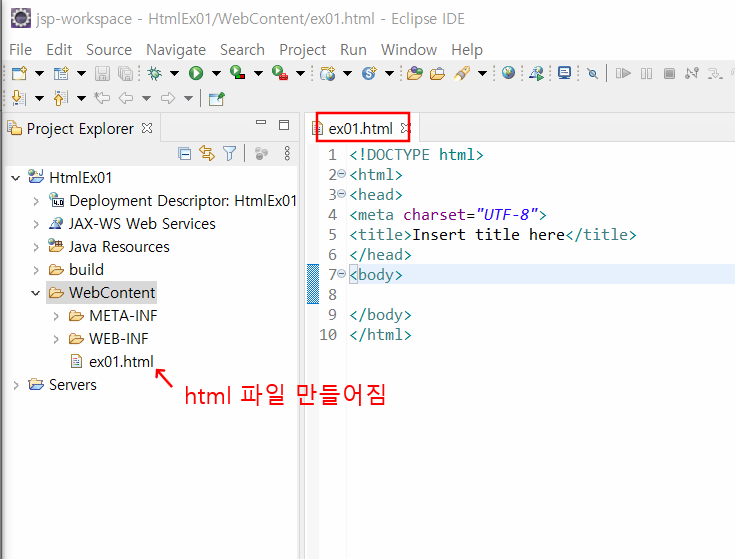The width and height of the screenshot is (735, 559).
Task: Fold the body tag on line 7
Action: (342, 274)
